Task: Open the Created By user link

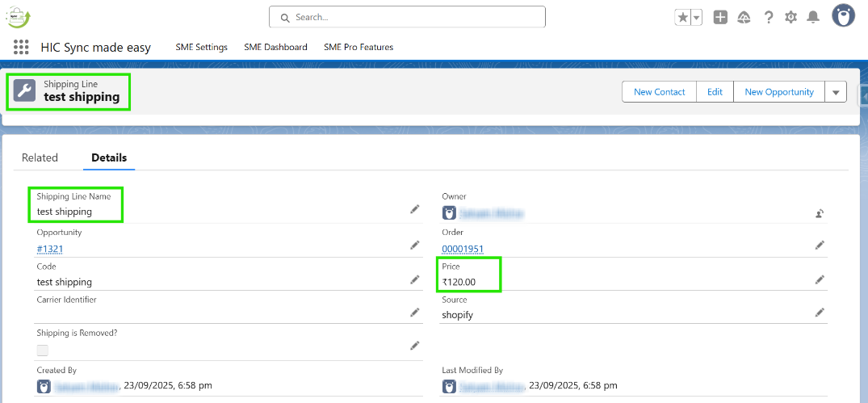Action: [86, 386]
